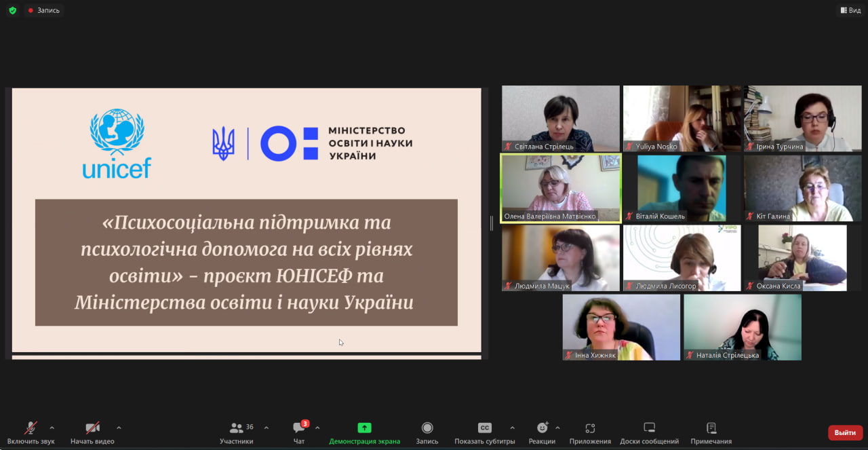Open Реакции reactions menu
This screenshot has height=450, width=868.
tap(542, 432)
